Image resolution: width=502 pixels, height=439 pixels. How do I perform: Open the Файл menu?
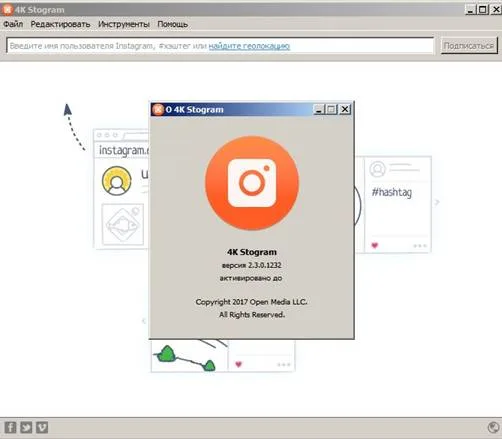click(13, 24)
